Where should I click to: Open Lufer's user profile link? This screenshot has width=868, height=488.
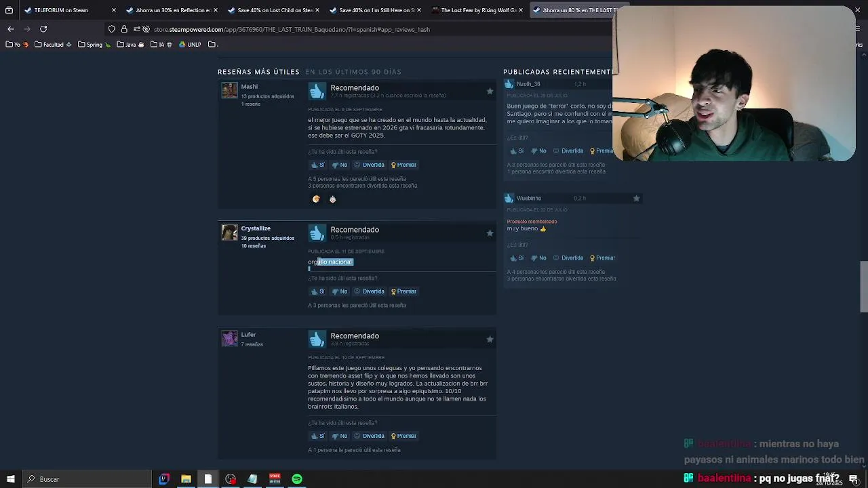point(248,335)
